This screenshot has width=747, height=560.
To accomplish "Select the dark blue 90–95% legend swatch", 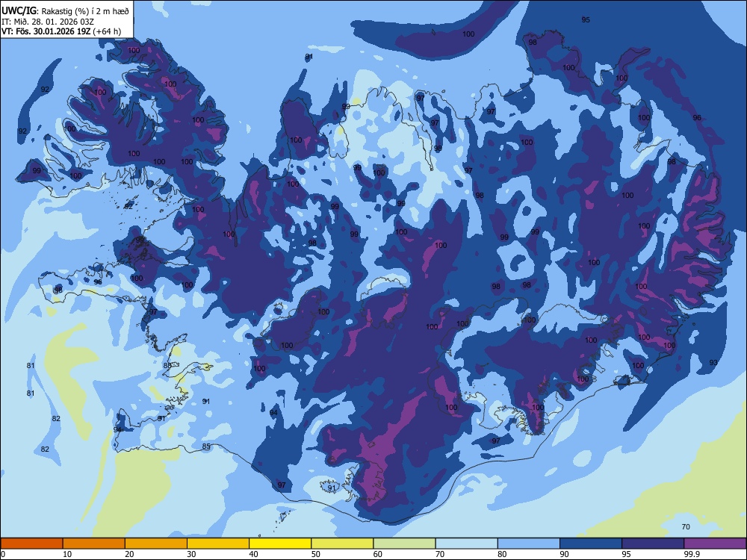I will (591, 544).
